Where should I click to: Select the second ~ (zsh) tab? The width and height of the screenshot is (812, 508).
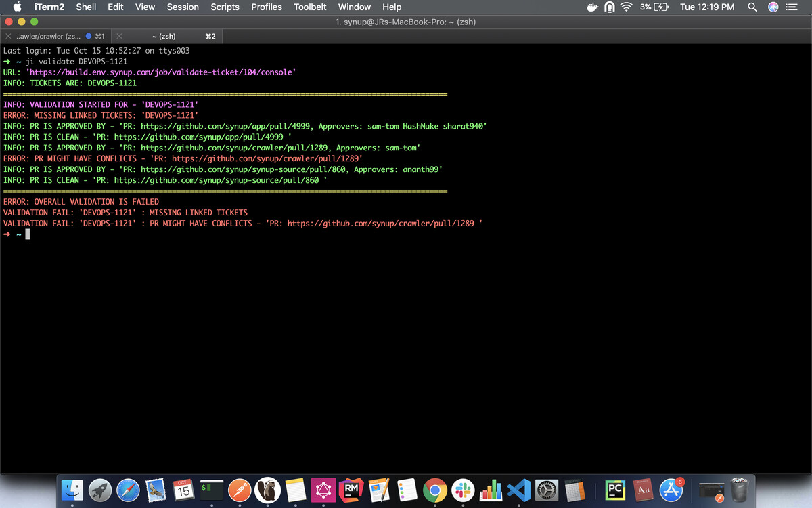(x=164, y=36)
